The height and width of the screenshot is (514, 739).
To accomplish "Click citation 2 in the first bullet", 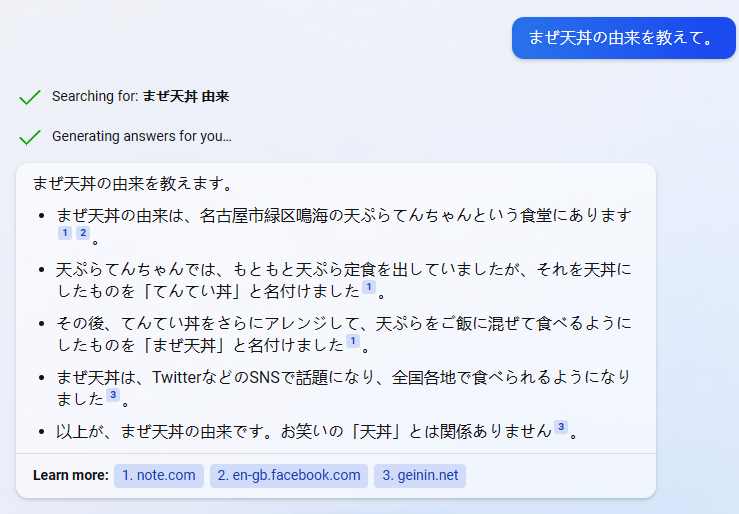I will pos(83,233).
